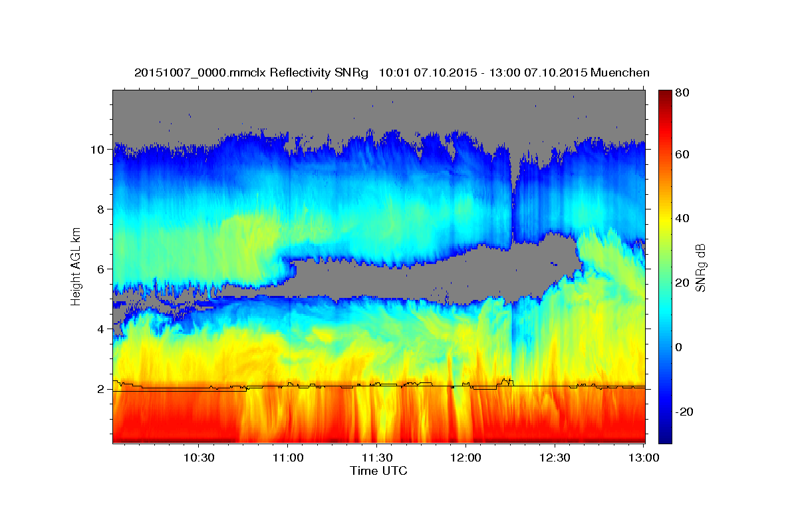Click the colorbar value -20

pos(686,412)
